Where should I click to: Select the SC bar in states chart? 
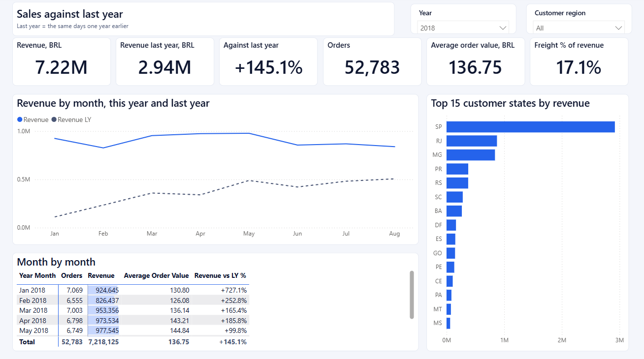[x=454, y=197]
